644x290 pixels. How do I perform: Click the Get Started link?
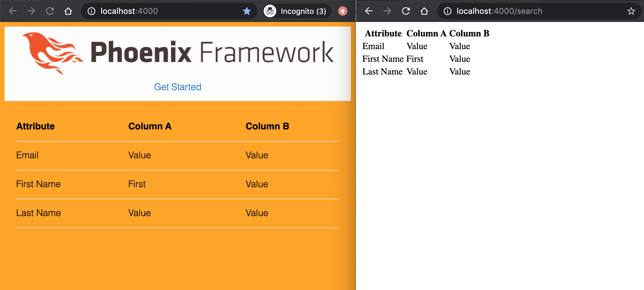coord(177,87)
